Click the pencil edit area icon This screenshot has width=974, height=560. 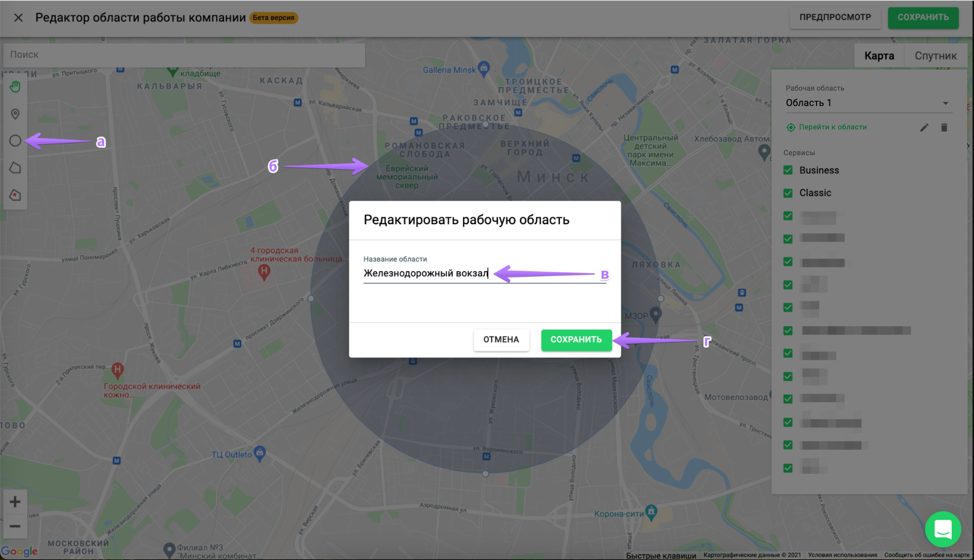(x=924, y=127)
